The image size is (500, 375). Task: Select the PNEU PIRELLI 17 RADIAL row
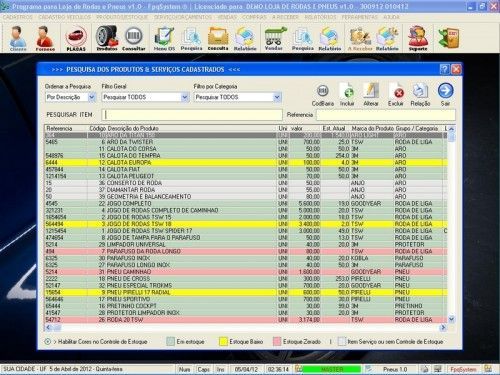point(246,292)
